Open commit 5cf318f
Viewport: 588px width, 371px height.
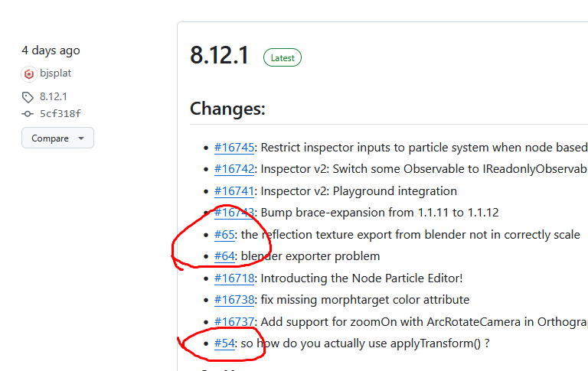tap(60, 114)
